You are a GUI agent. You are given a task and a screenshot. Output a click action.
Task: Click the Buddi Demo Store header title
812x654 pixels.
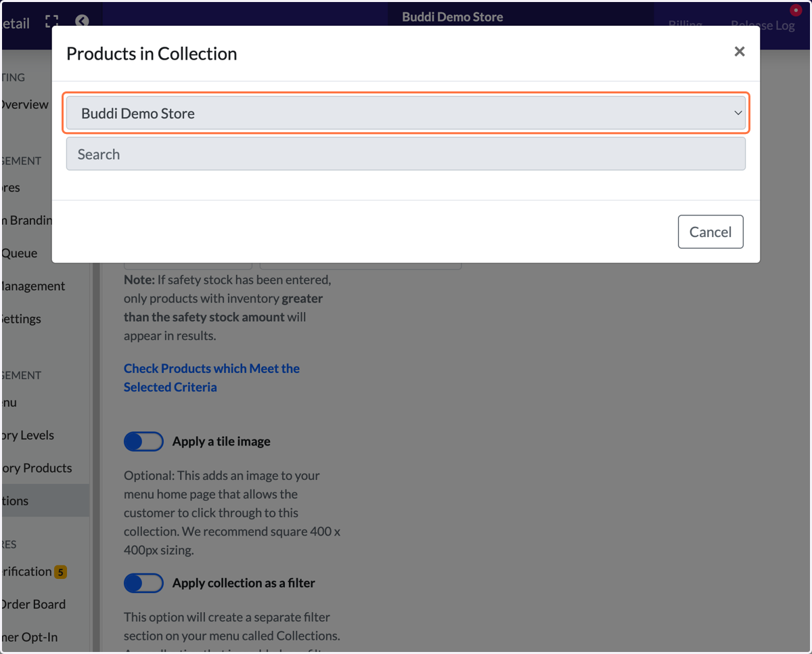click(453, 17)
